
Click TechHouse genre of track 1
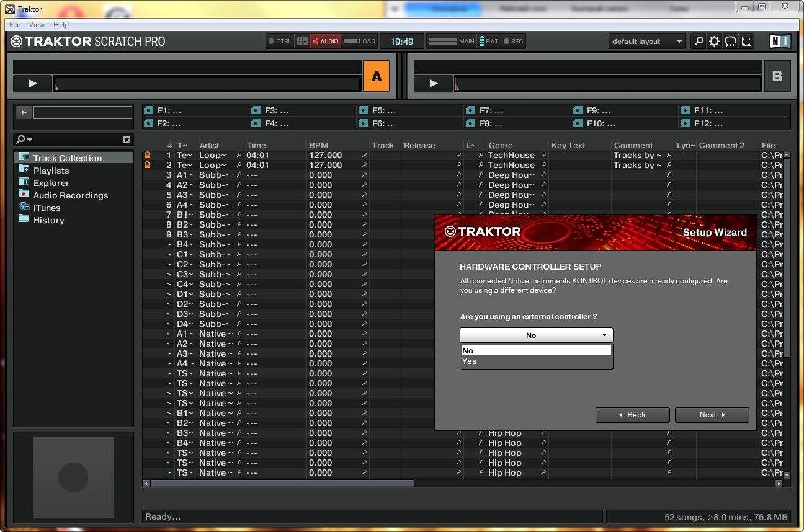(511, 155)
